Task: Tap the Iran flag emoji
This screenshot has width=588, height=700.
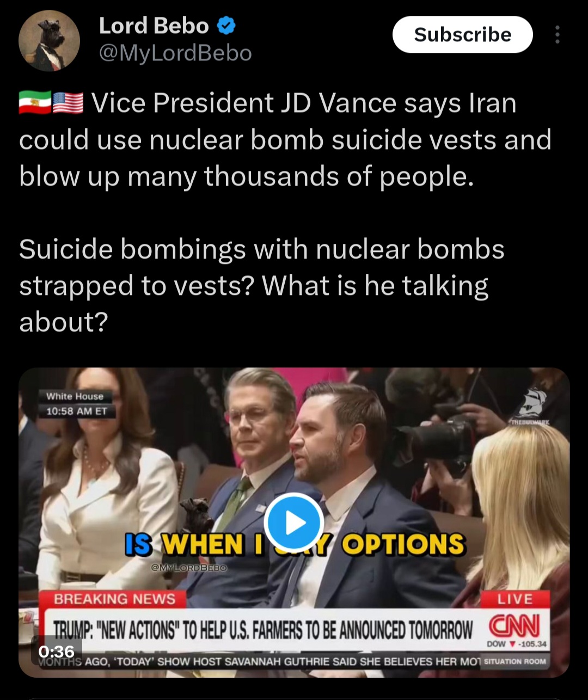Action: [x=35, y=103]
